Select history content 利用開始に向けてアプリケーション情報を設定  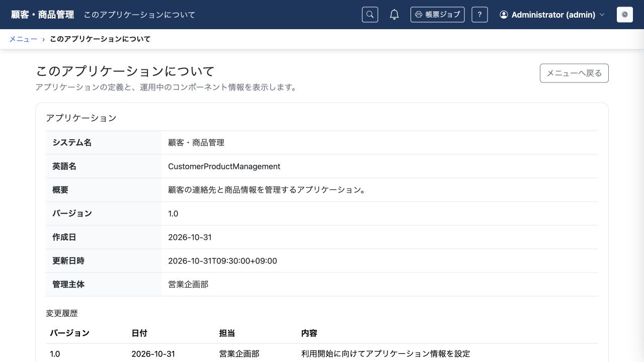tap(385, 353)
